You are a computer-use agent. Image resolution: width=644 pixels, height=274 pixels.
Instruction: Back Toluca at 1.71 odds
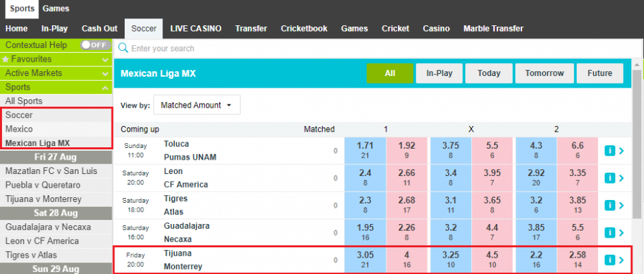[365, 150]
